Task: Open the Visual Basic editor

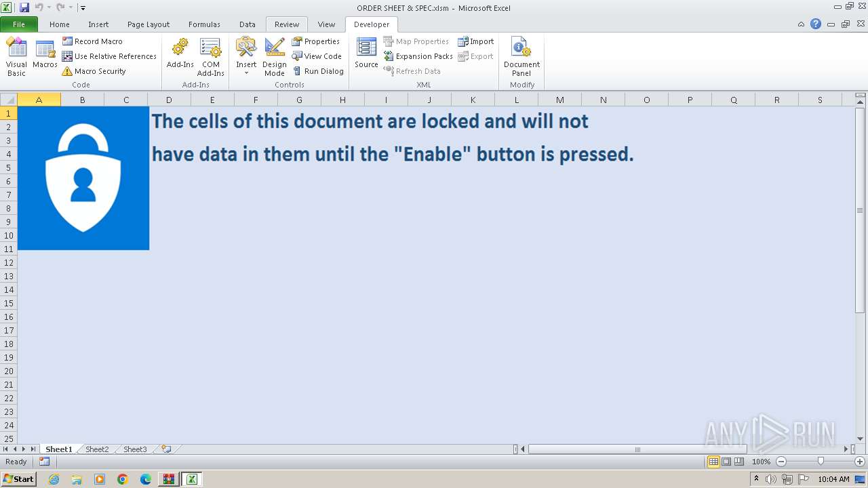Action: 16,57
